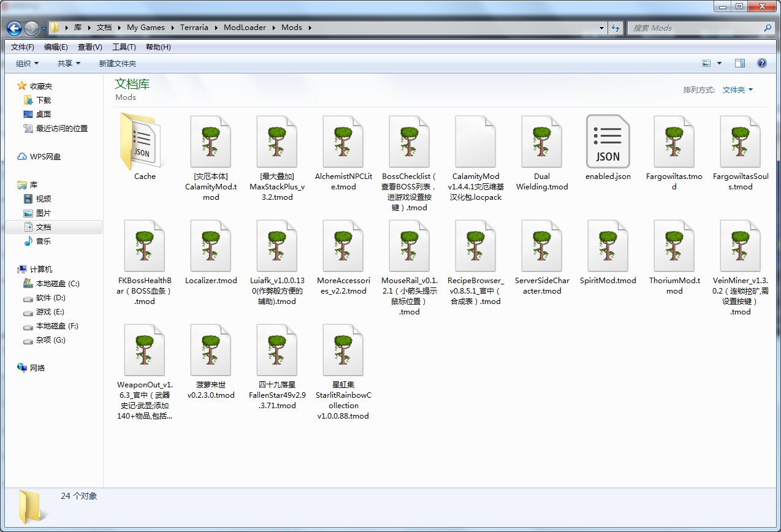Select the enabled.json file icon
Viewport: 781px width, 532px height.
click(608, 142)
